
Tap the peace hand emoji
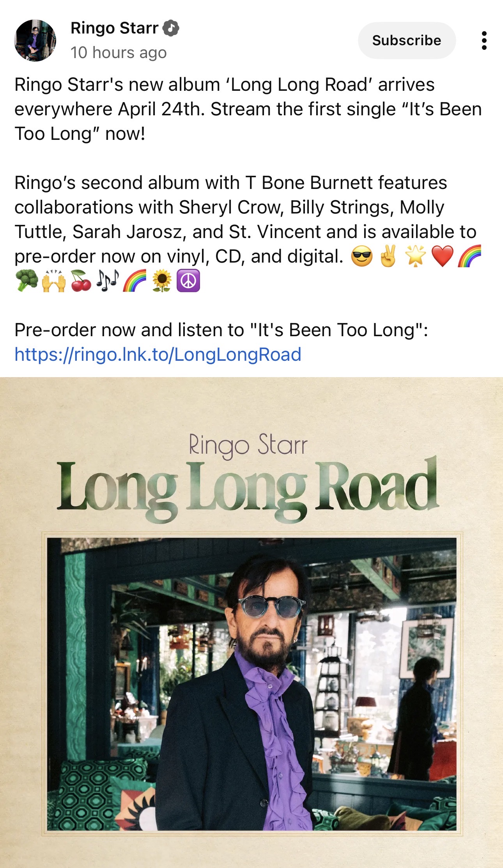pos(388,256)
